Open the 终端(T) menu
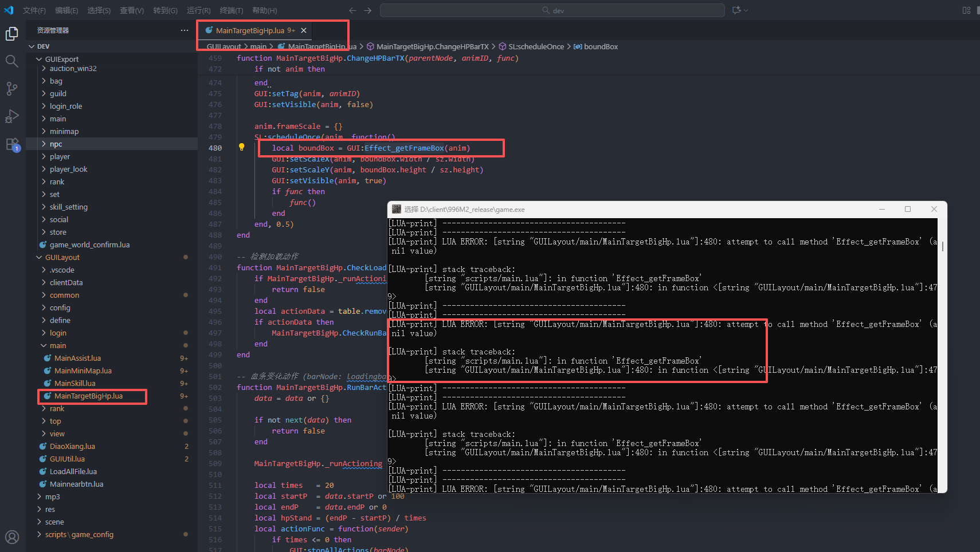 (x=231, y=10)
